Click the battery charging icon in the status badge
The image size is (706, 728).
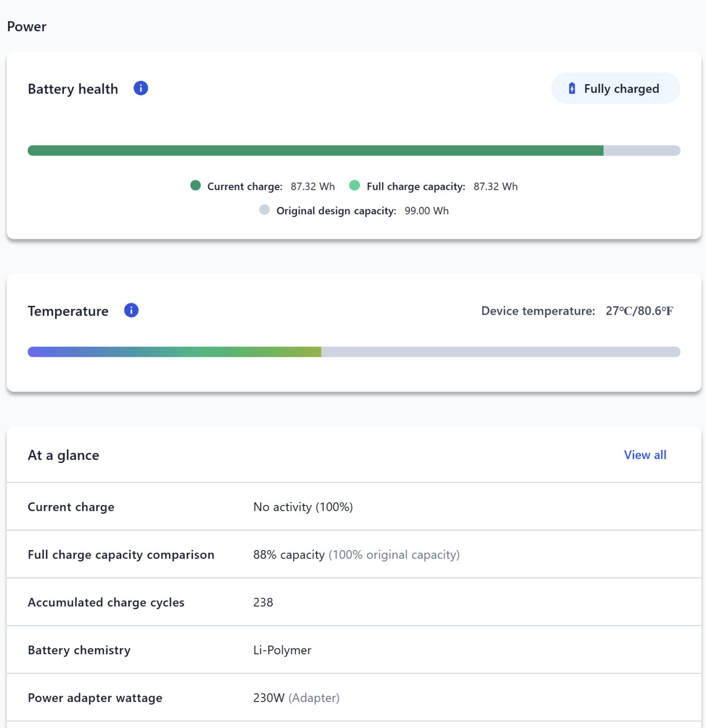572,88
